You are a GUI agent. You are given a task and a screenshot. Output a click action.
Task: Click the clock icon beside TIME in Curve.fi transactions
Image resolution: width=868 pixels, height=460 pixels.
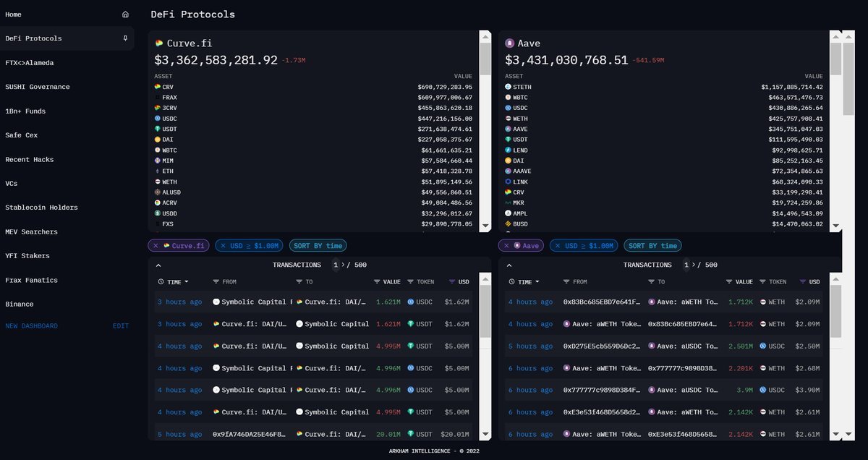point(161,281)
